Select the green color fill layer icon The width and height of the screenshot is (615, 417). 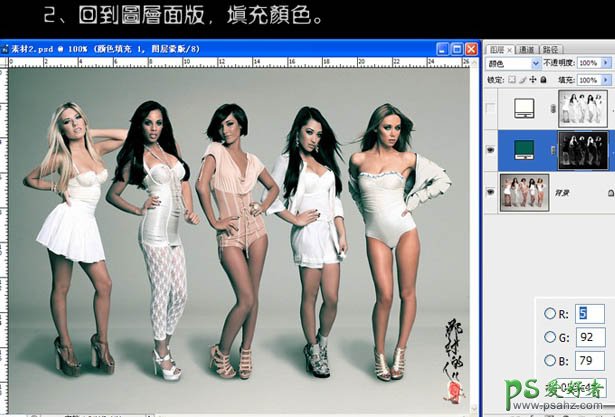523,150
